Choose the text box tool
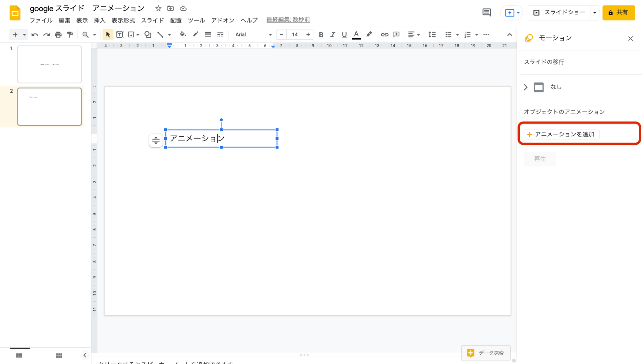The width and height of the screenshot is (643, 364). [x=120, y=35]
